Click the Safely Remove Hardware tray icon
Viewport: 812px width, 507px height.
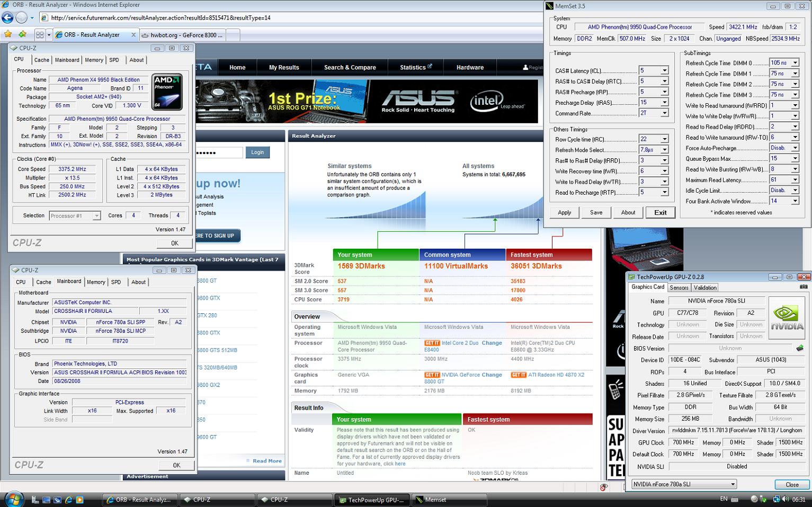[764, 499]
